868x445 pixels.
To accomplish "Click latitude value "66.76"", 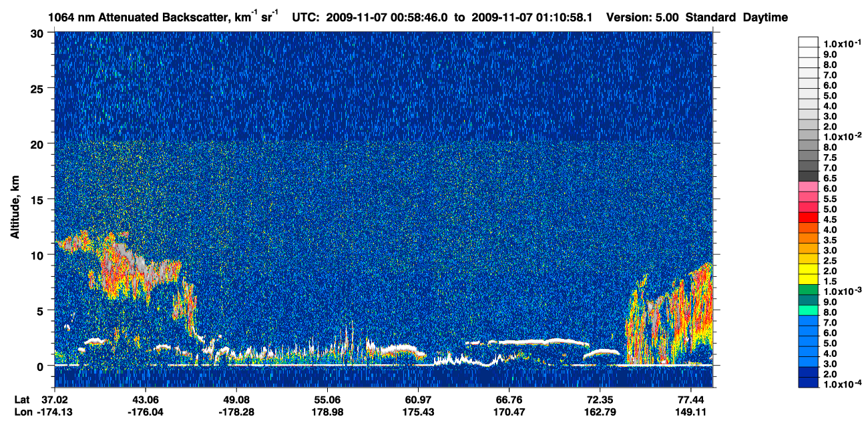I will point(509,400).
